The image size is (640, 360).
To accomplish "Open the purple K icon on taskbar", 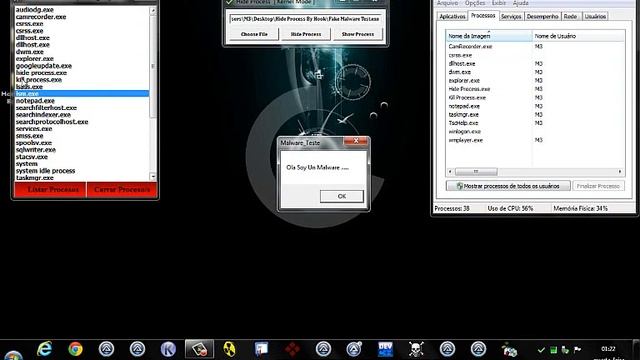I will coord(168,349).
